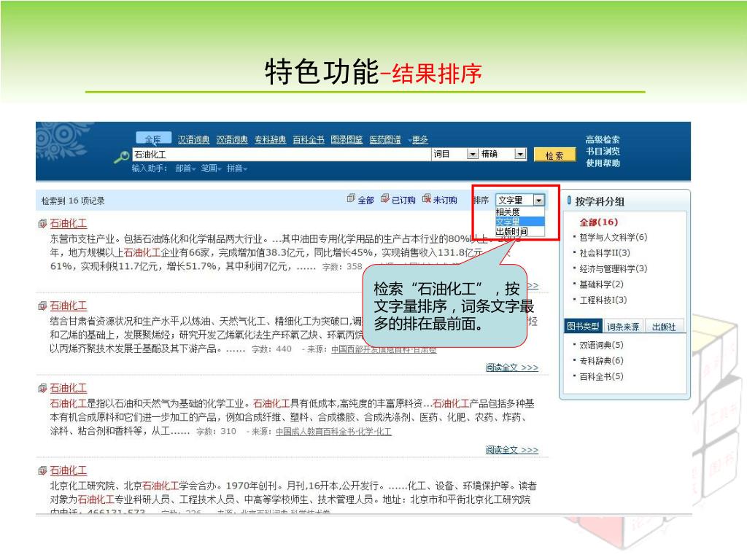The height and width of the screenshot is (560, 747).
Task: Click the book icon beside second 石油化工 result
Action: click(42, 306)
